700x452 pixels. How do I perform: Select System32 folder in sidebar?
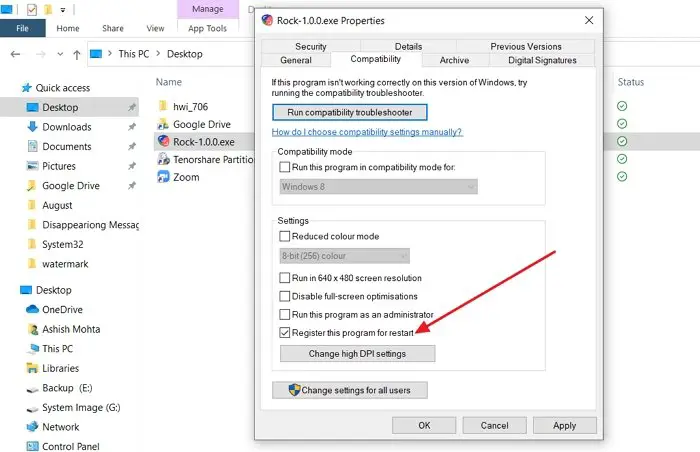coord(62,244)
